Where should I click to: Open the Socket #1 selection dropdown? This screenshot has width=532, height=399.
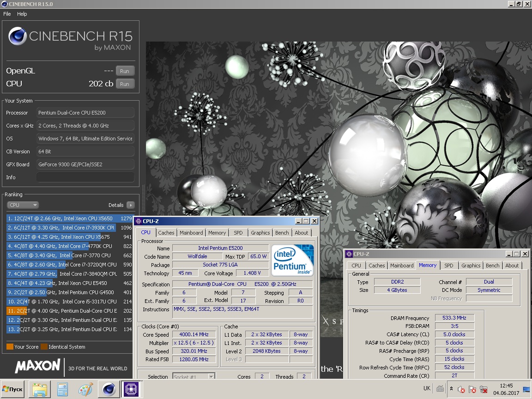pyautogui.click(x=193, y=376)
